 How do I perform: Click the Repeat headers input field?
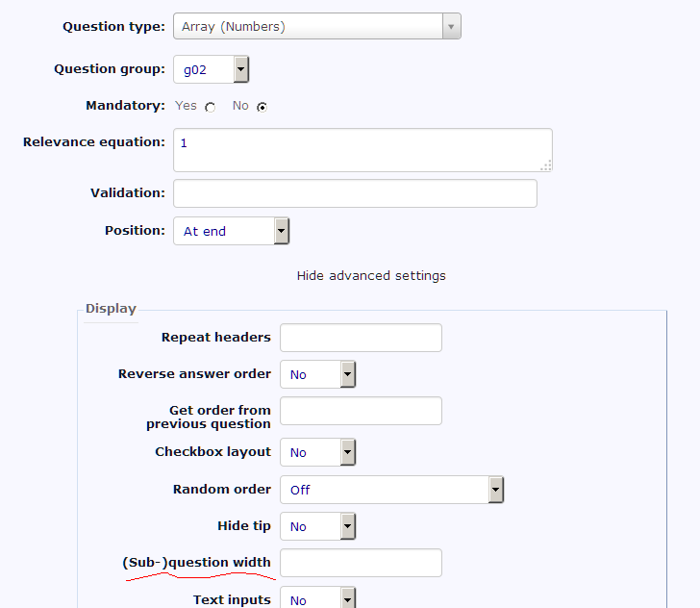(361, 338)
